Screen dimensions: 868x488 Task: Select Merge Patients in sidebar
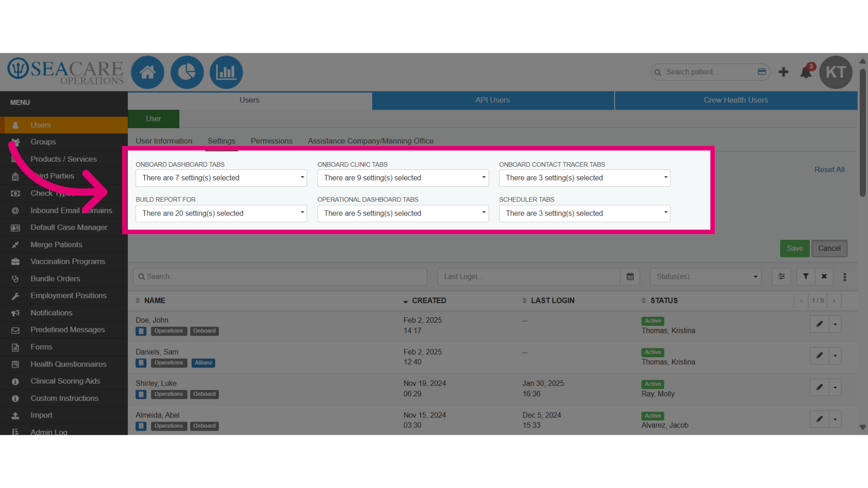coord(64,244)
